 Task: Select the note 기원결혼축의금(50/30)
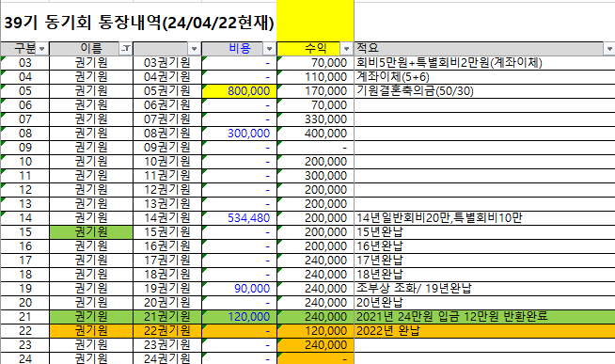[484, 91]
